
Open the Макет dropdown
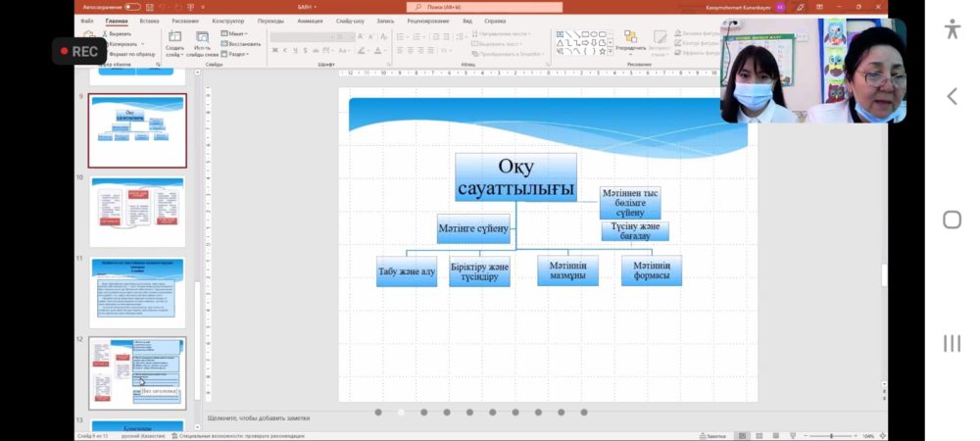click(x=234, y=33)
